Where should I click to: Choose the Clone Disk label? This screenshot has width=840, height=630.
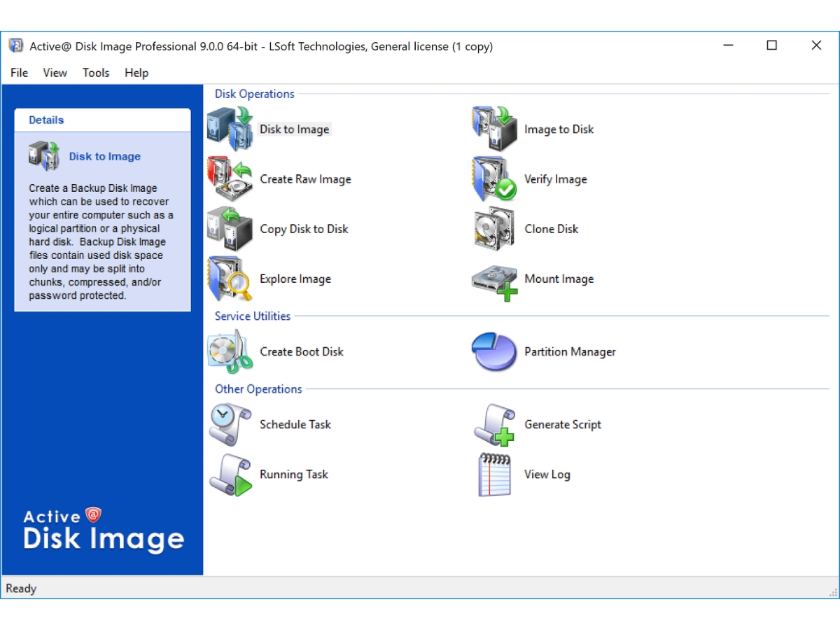552,229
